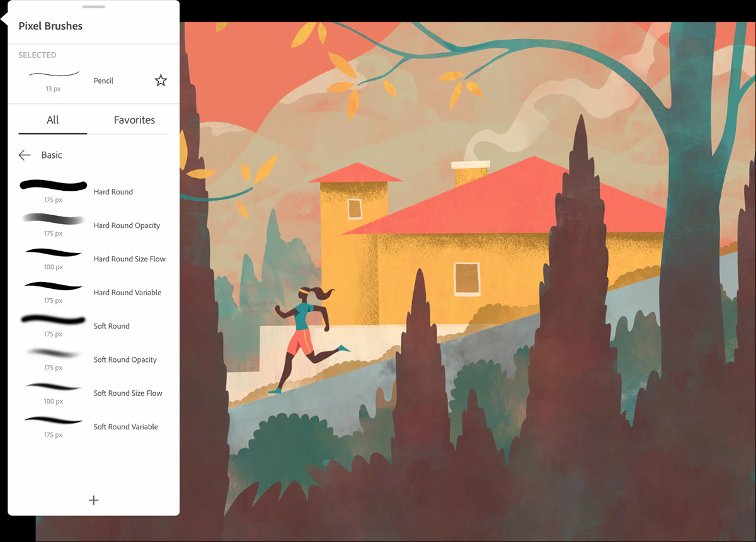
Task: Collapse the panel using the top drag handle
Action: (x=93, y=8)
